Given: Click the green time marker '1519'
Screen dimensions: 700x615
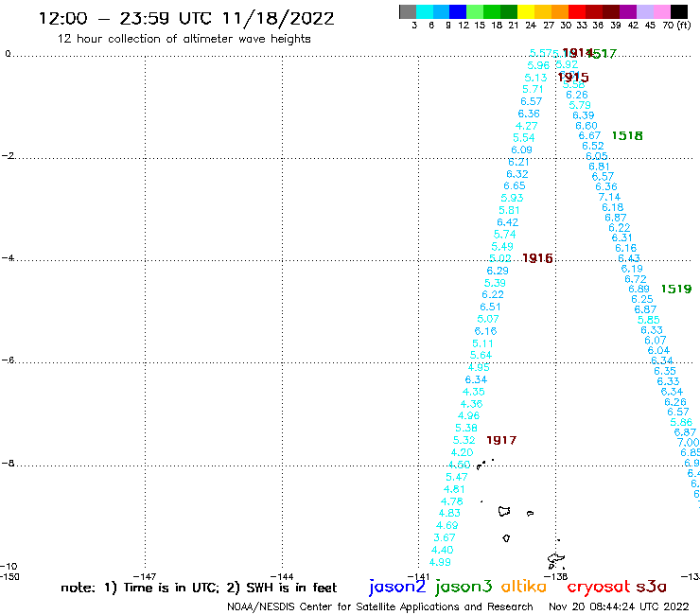Looking at the screenshot, I should click(676, 289).
